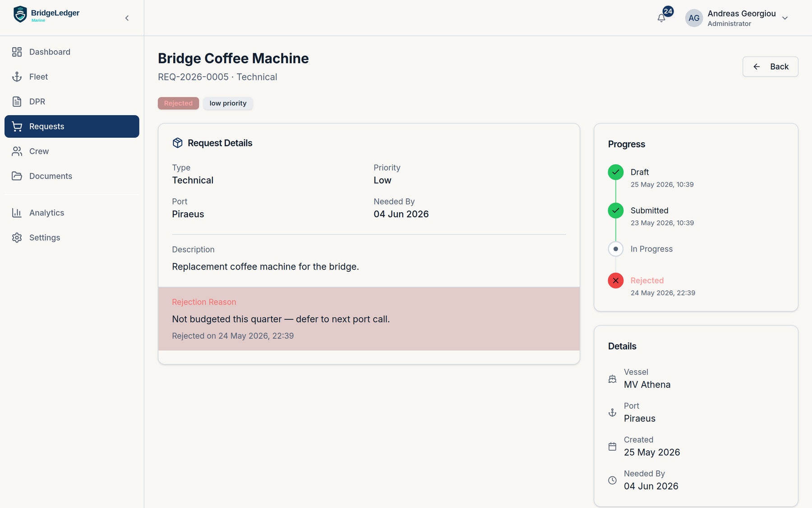812x508 pixels.
Task: Click the Created calendar icon
Action: (x=612, y=447)
